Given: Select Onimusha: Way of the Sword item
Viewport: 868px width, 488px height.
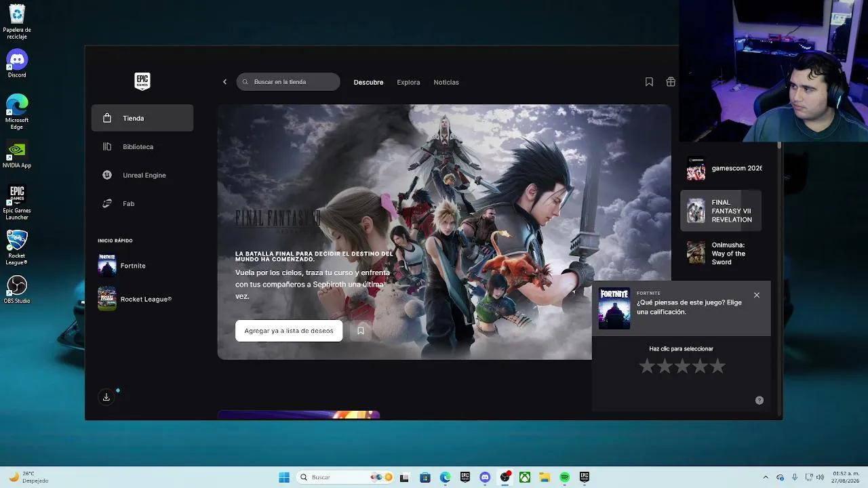Looking at the screenshot, I should point(721,253).
